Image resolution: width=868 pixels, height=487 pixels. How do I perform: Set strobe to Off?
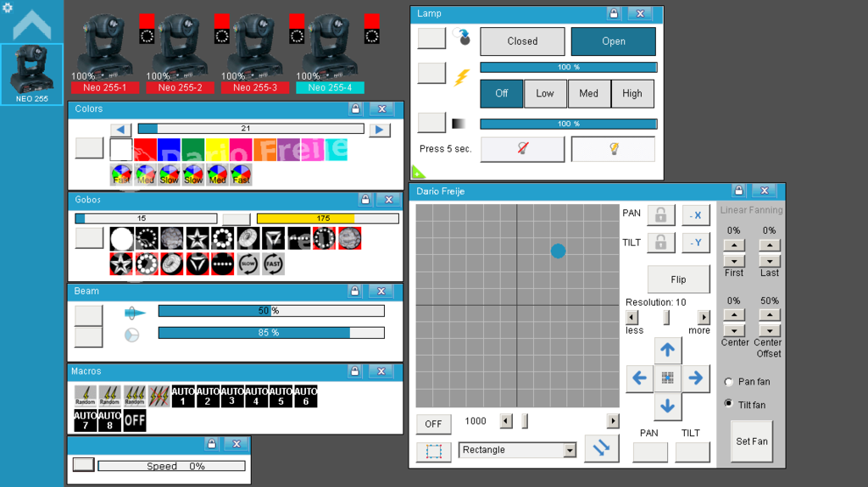[x=502, y=93]
